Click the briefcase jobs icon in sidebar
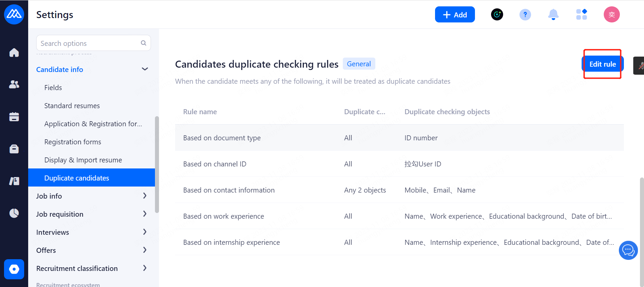Screen dimensions: 644x287 pyautogui.click(x=14, y=149)
